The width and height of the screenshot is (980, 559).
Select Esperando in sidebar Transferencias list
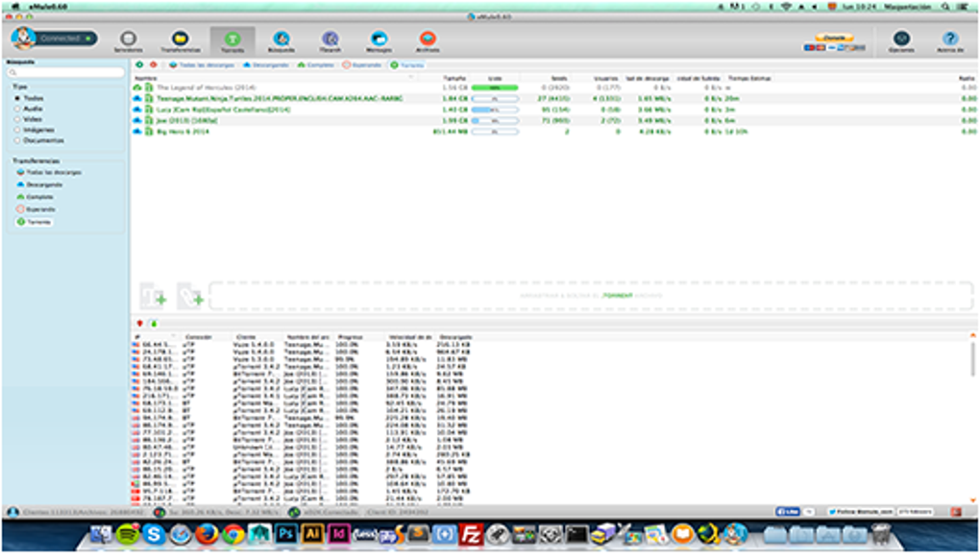tap(37, 209)
